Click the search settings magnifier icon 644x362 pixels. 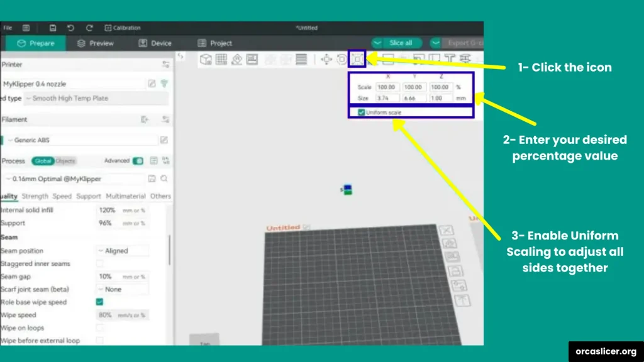[x=164, y=178]
